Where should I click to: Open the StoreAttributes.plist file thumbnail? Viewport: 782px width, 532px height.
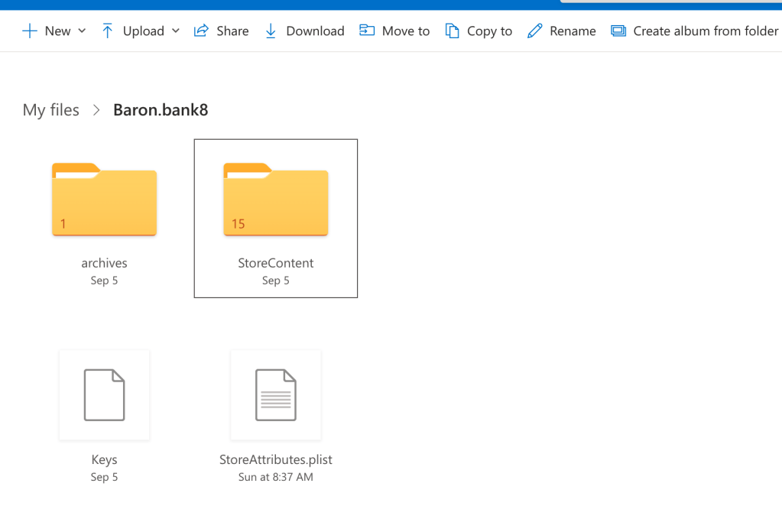click(275, 394)
